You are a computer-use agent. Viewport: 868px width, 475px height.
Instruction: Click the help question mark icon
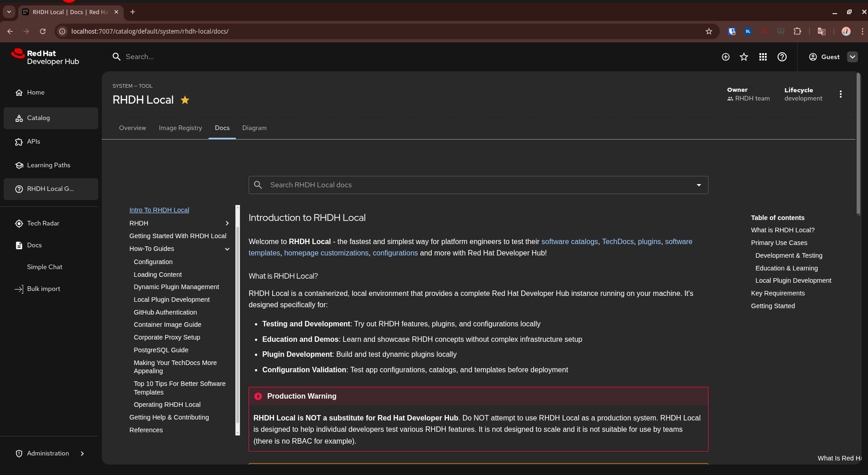[782, 57]
